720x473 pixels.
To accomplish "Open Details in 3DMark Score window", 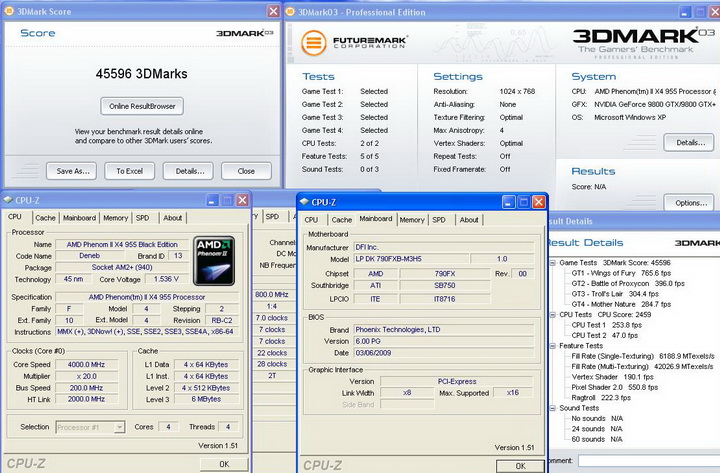I will click(x=188, y=171).
